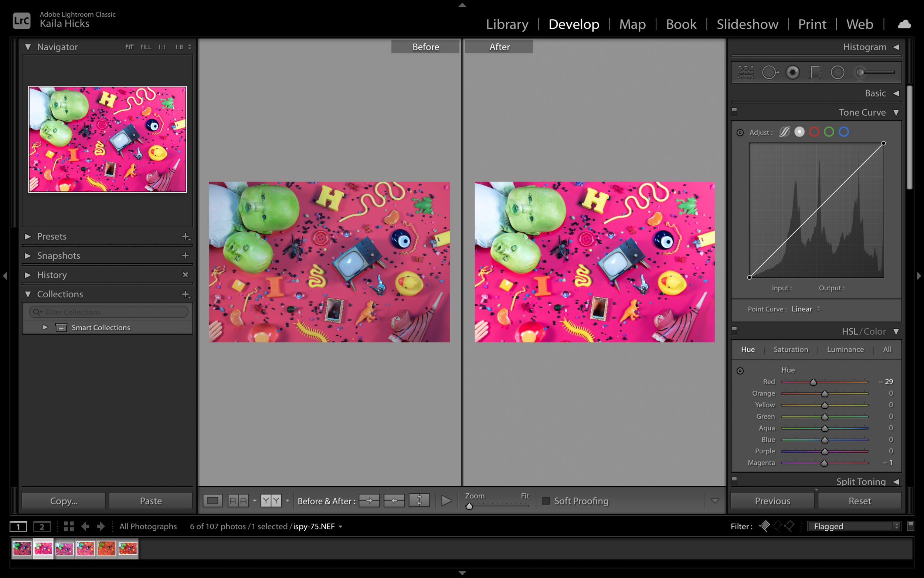Click the Copy... button

(64, 501)
